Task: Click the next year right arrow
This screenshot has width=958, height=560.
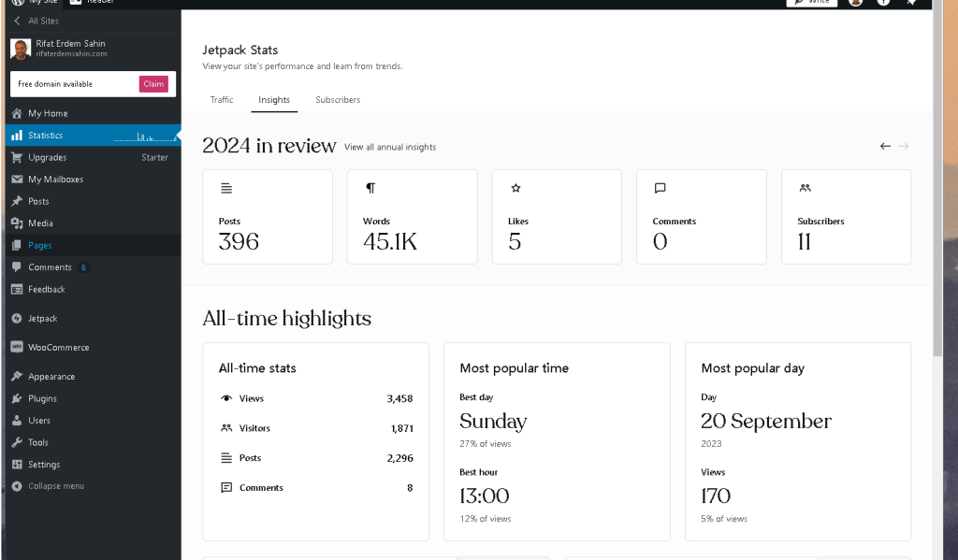Action: [x=904, y=146]
